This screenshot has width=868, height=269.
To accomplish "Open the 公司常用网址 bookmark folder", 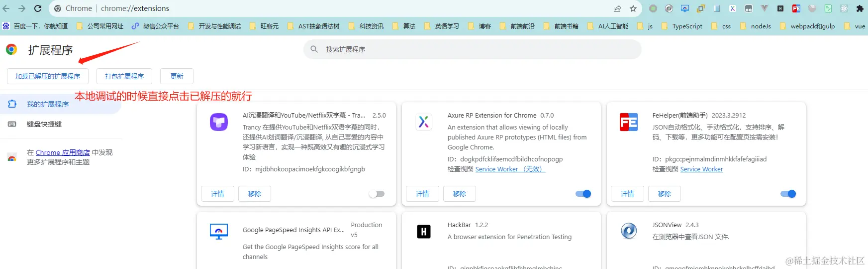I will point(100,26).
